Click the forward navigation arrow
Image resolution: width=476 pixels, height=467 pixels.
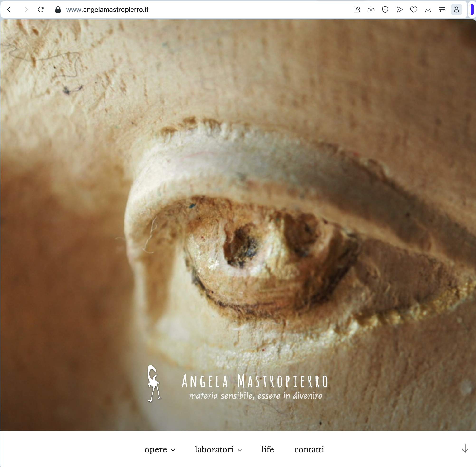click(26, 10)
